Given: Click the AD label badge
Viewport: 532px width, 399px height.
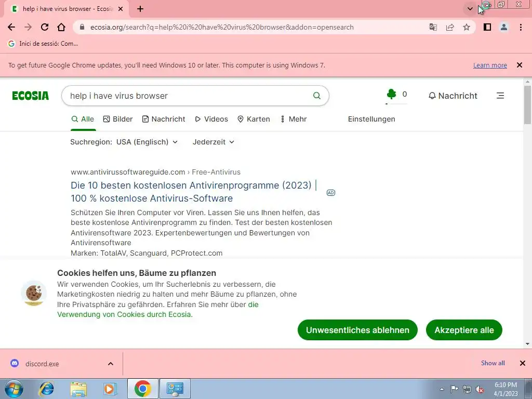Looking at the screenshot, I should tap(331, 193).
